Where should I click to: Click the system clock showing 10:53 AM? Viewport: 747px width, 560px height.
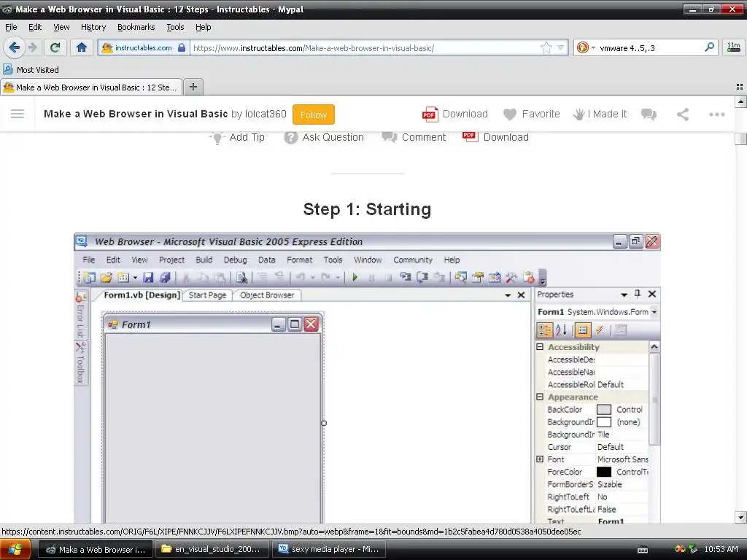point(721,549)
